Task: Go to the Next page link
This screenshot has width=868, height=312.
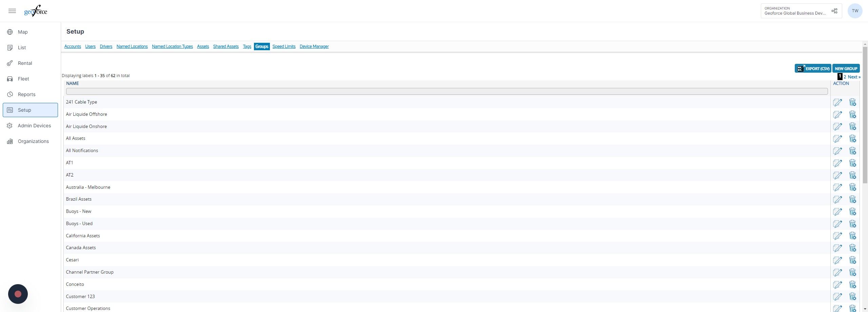Action: (x=854, y=77)
